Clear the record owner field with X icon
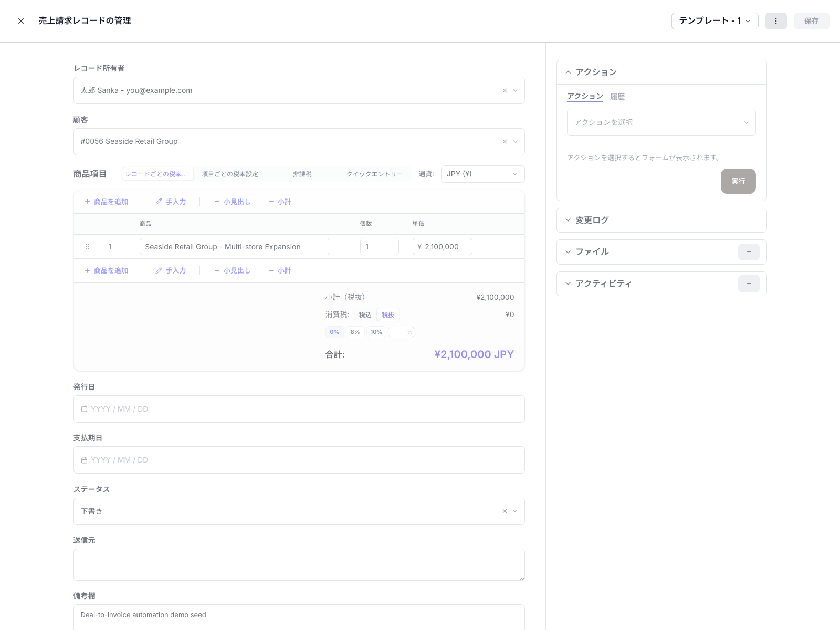Screen dimensions: 840x630 (x=505, y=91)
